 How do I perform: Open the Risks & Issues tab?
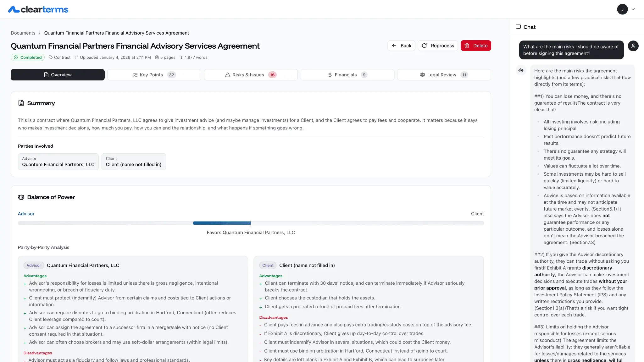pos(251,75)
